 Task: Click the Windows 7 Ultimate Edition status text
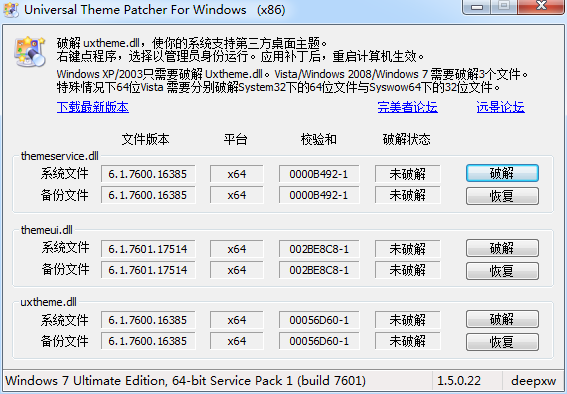[x=186, y=381]
